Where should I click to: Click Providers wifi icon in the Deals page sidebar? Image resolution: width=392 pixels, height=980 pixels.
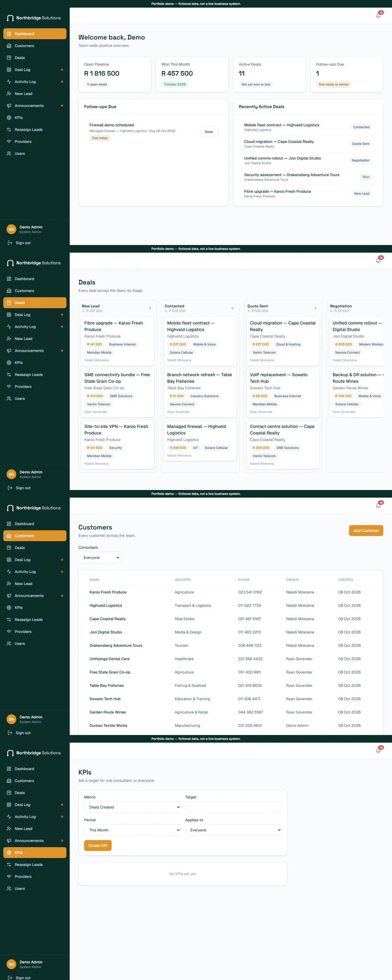pyautogui.click(x=9, y=386)
